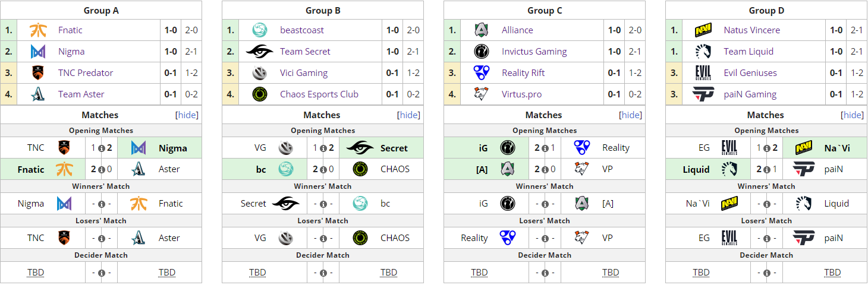The height and width of the screenshot is (285, 868).
Task: Click the Evil Geniuses logo in Group D standings
Action: [703, 73]
